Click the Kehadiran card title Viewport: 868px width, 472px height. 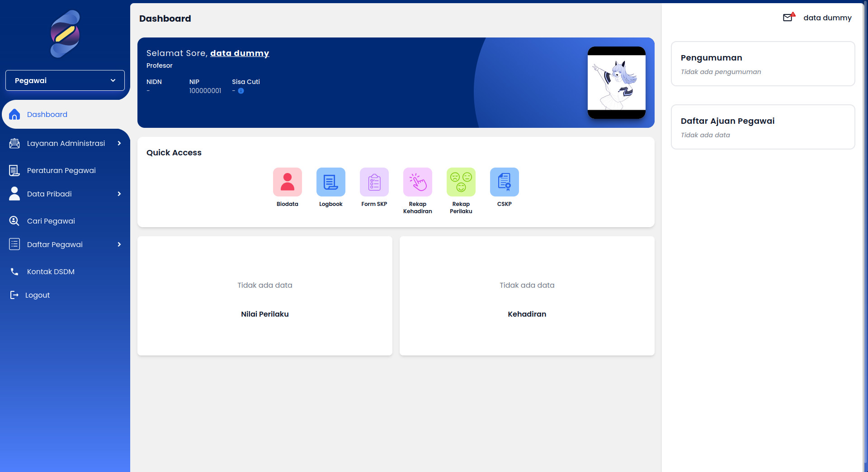tap(527, 314)
